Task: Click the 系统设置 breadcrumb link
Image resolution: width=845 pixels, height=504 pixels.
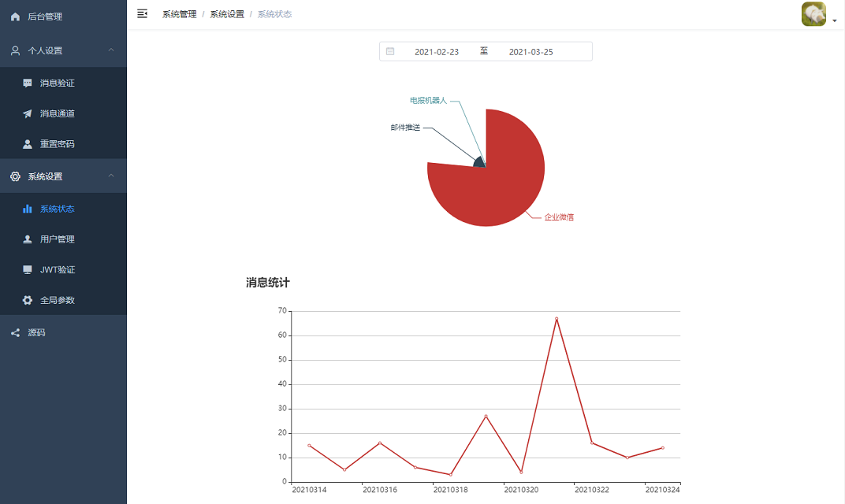Action: 227,14
